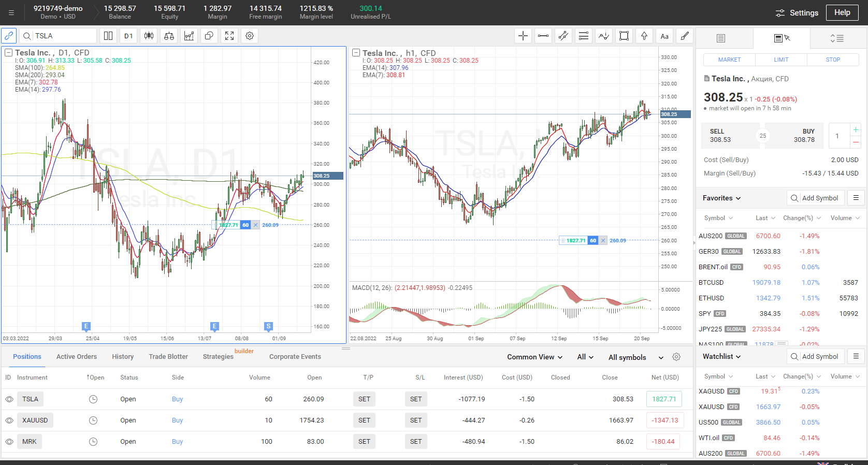The height and width of the screenshot is (465, 868).
Task: Switch to the Trade Blotter tab
Action: tap(168, 357)
